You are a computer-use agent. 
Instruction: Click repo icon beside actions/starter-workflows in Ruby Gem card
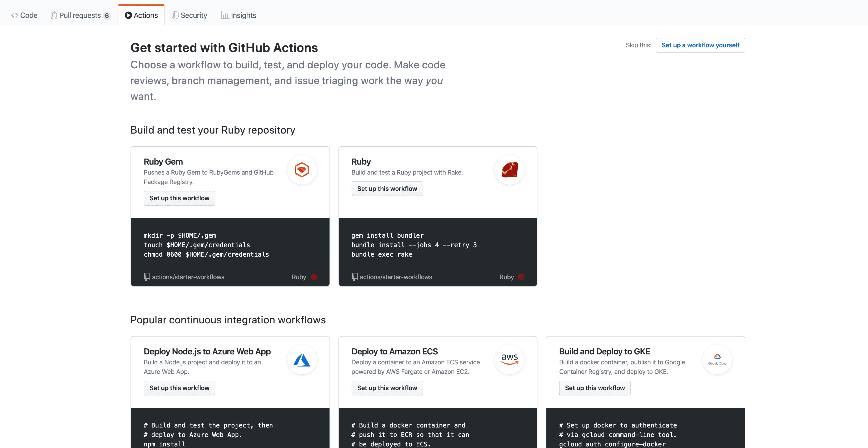[147, 277]
